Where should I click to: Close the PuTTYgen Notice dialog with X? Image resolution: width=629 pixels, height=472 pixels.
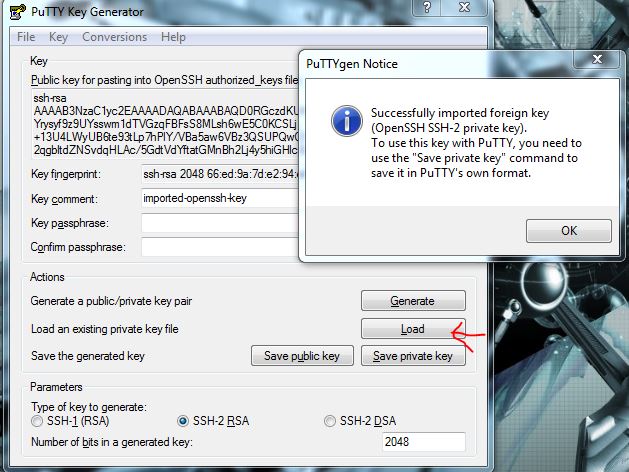coord(597,59)
